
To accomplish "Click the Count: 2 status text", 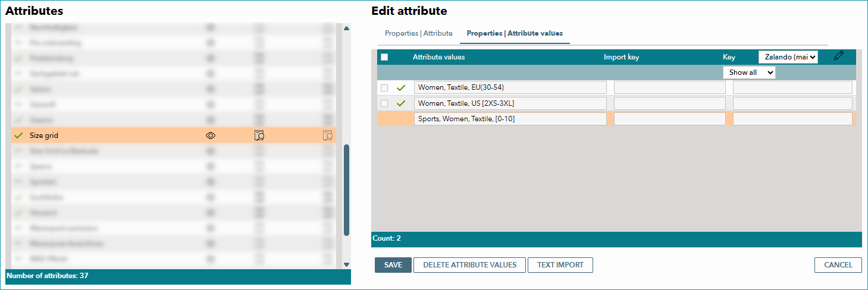I will coord(387,238).
